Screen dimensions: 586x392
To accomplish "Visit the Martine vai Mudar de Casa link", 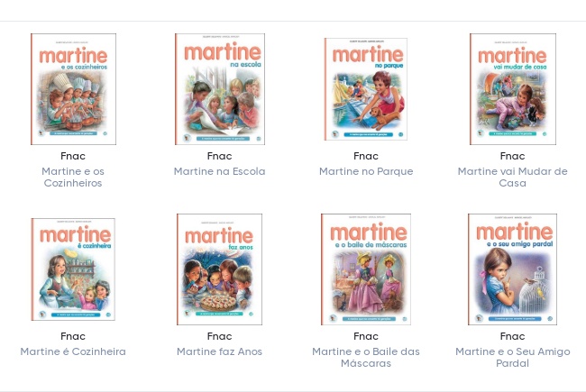I will [512, 178].
